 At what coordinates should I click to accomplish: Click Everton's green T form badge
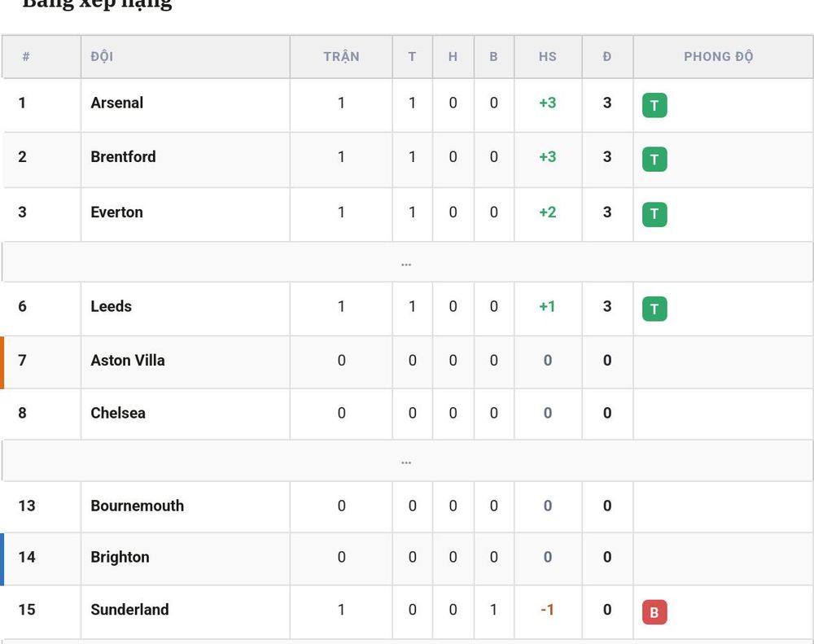pyautogui.click(x=654, y=214)
